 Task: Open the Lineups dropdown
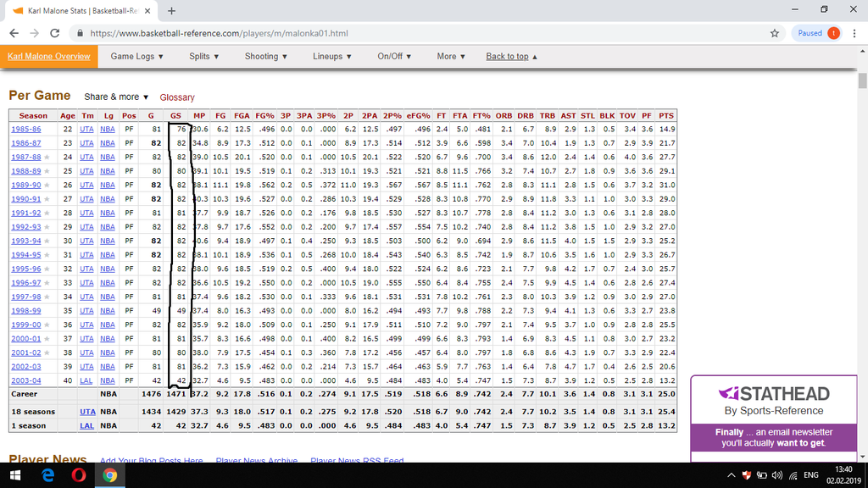point(331,57)
